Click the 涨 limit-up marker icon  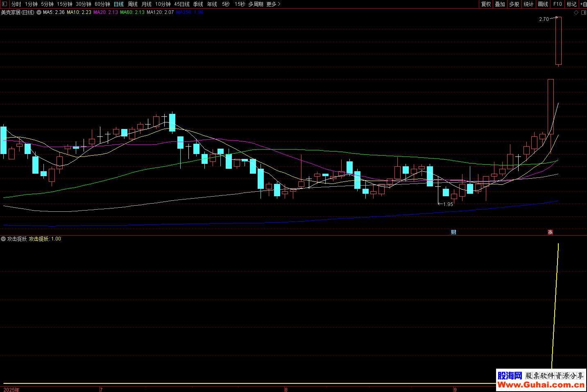(x=551, y=232)
